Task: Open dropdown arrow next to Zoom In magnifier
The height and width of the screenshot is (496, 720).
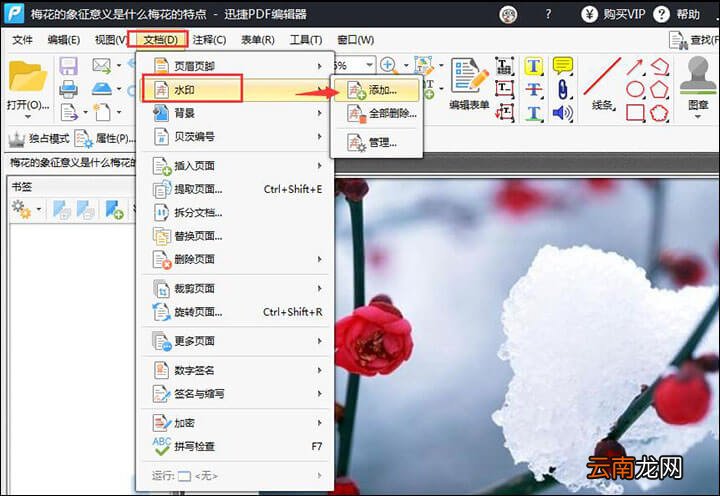Action: [x=406, y=66]
